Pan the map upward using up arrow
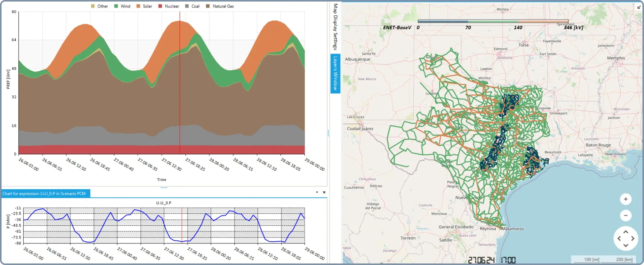 coord(626,232)
